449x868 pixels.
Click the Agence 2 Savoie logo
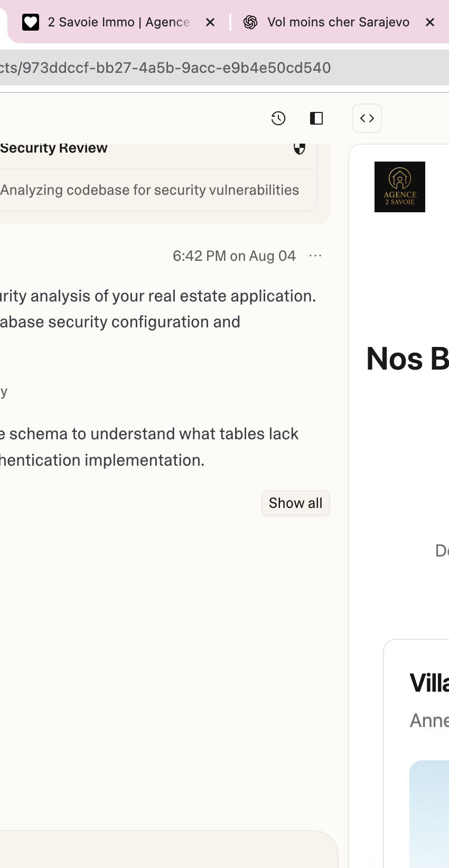(400, 187)
